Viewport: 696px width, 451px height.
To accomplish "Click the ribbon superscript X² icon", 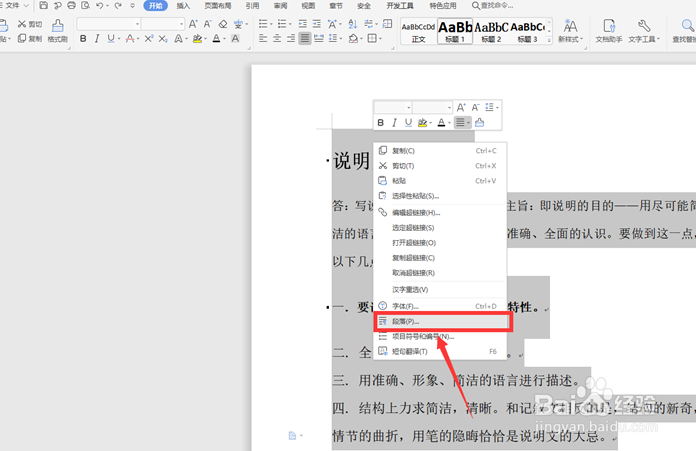I will (149, 39).
